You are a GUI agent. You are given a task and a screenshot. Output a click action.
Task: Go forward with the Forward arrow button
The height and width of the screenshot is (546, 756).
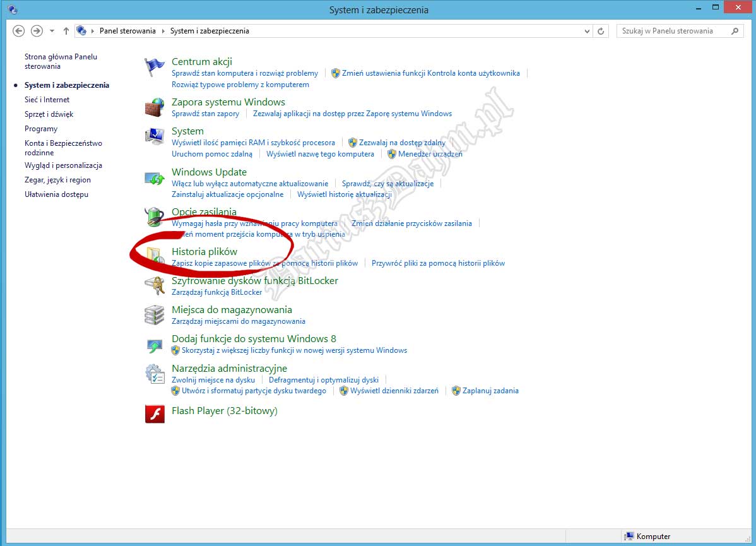tap(37, 31)
